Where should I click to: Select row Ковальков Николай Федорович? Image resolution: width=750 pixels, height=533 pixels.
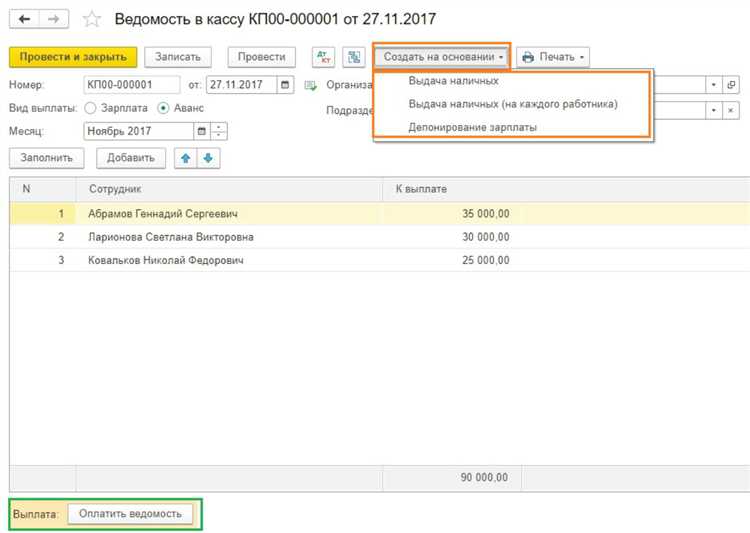pos(380,260)
